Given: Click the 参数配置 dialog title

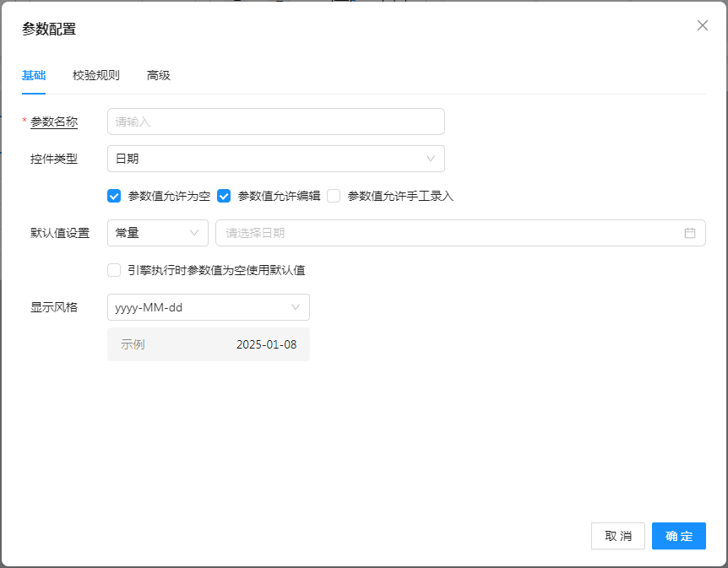Looking at the screenshot, I should pos(49,29).
